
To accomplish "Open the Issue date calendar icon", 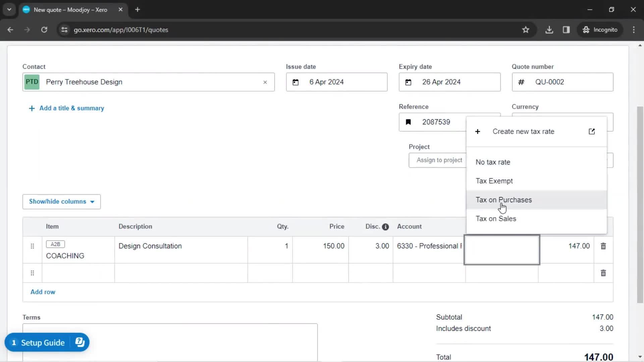I will tap(296, 82).
